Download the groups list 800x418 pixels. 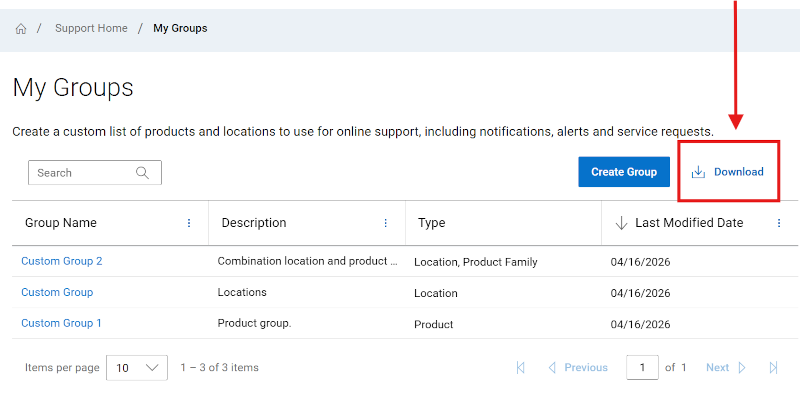click(728, 172)
